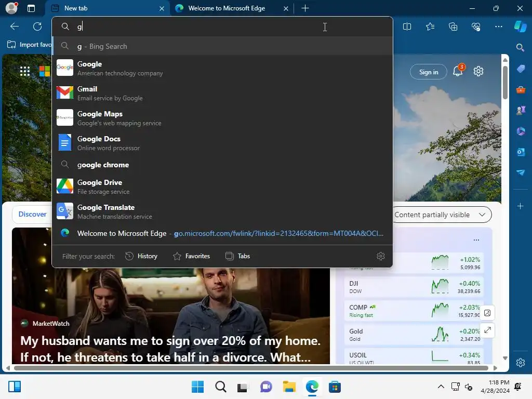Open the Collections icon
Screen dimensions: 532x399
[x=453, y=26]
